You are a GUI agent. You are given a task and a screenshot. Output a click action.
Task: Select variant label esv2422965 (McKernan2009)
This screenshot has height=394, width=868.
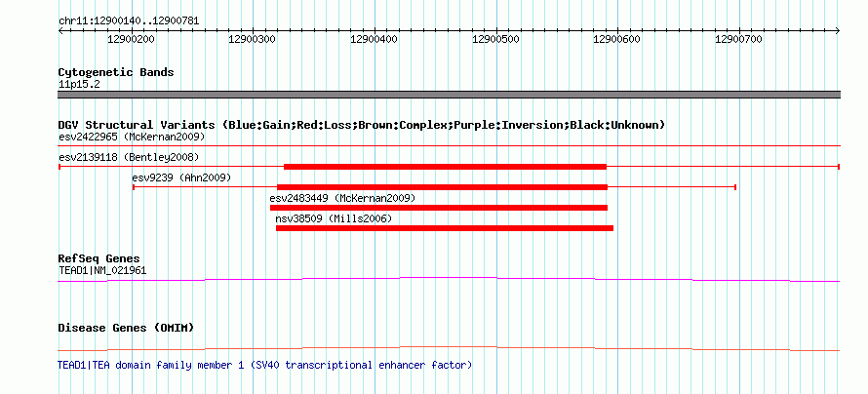132,137
